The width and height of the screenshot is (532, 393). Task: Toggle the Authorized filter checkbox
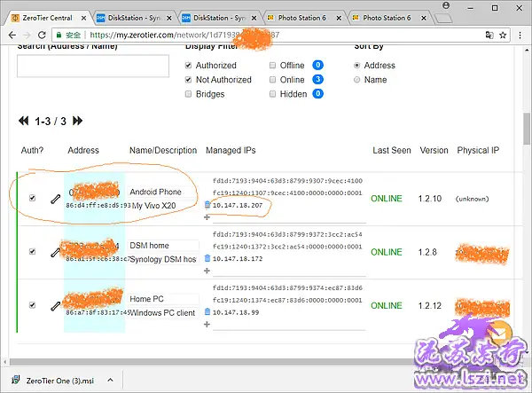tap(188, 65)
